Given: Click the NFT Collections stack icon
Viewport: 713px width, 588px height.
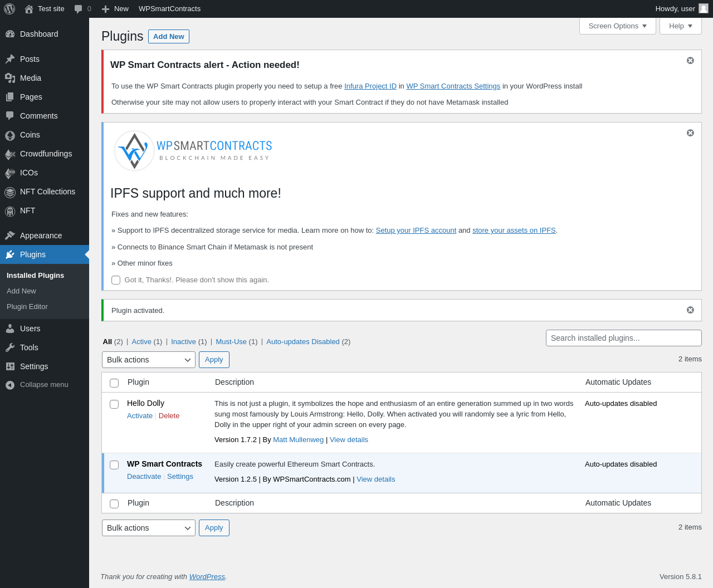Looking at the screenshot, I should click(10, 193).
